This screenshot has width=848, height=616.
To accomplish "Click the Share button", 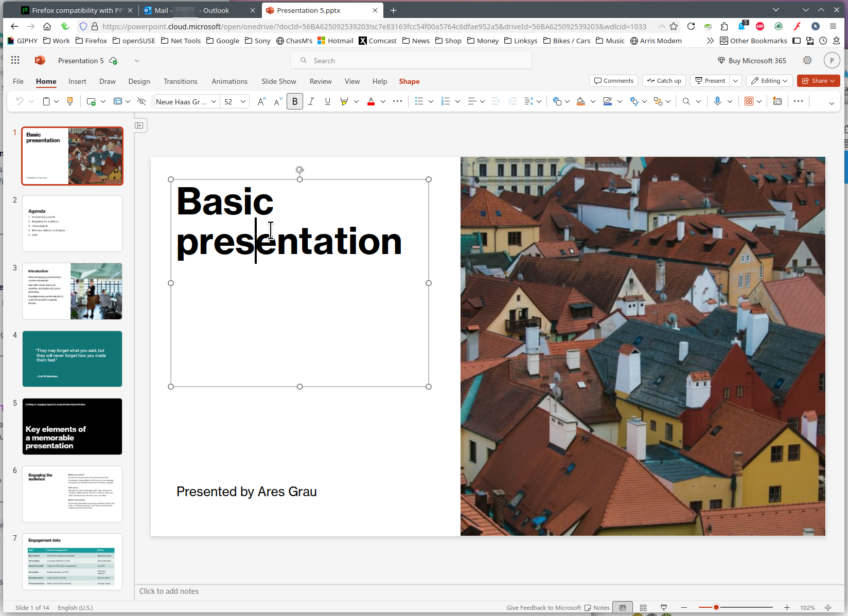I will [x=818, y=81].
